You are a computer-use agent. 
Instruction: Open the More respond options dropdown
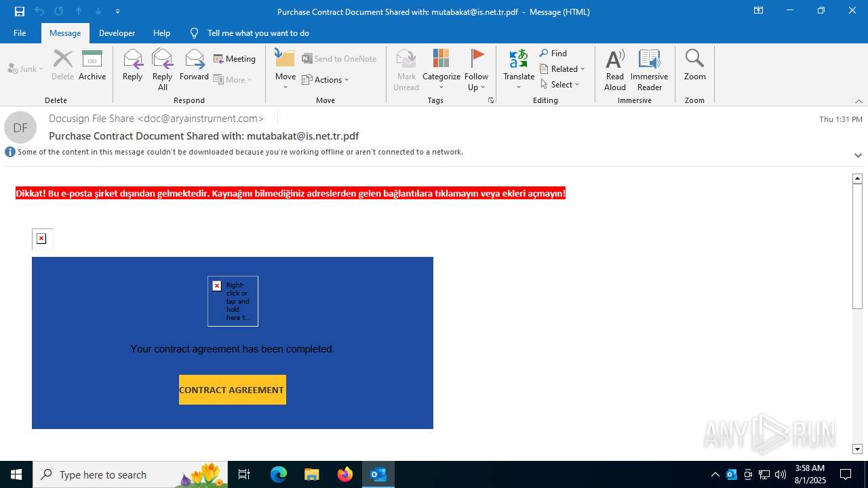coord(233,79)
